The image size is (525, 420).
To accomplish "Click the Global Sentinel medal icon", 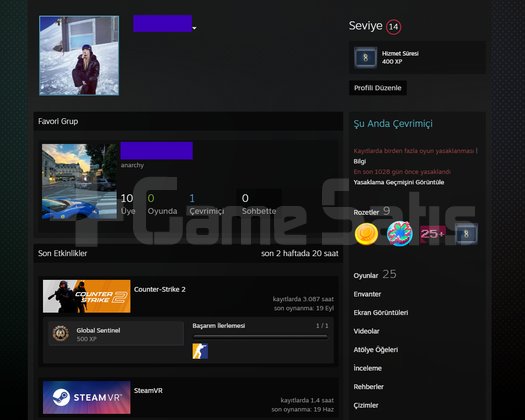I will (x=61, y=334).
